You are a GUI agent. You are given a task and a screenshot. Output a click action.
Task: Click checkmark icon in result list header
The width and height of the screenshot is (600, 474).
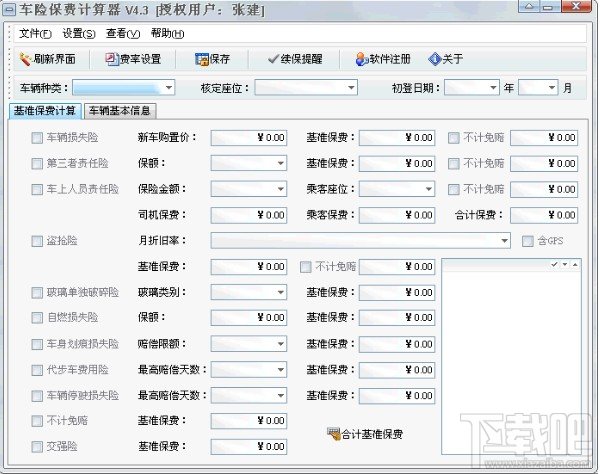pos(554,264)
